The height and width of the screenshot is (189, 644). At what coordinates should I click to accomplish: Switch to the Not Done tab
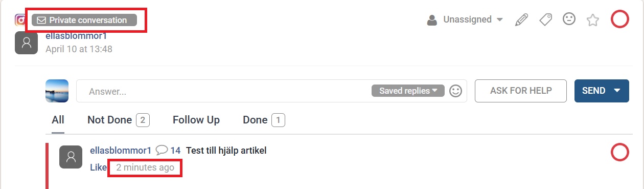[x=118, y=120]
